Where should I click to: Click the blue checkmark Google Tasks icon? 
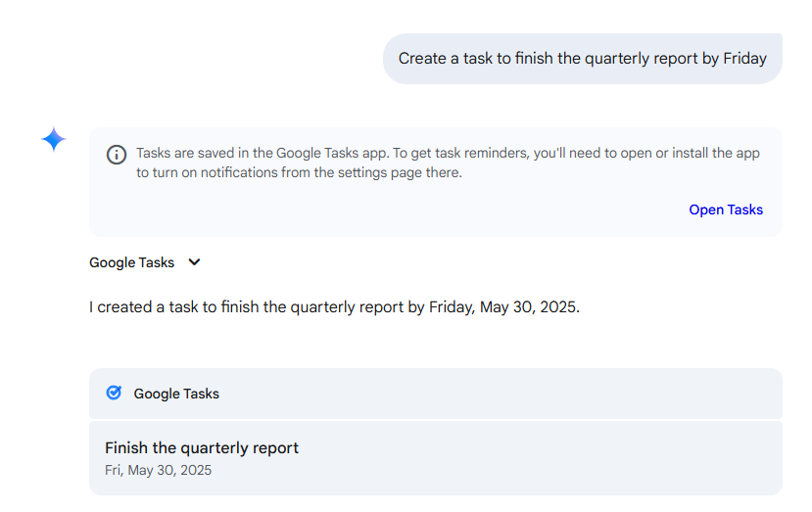(114, 393)
